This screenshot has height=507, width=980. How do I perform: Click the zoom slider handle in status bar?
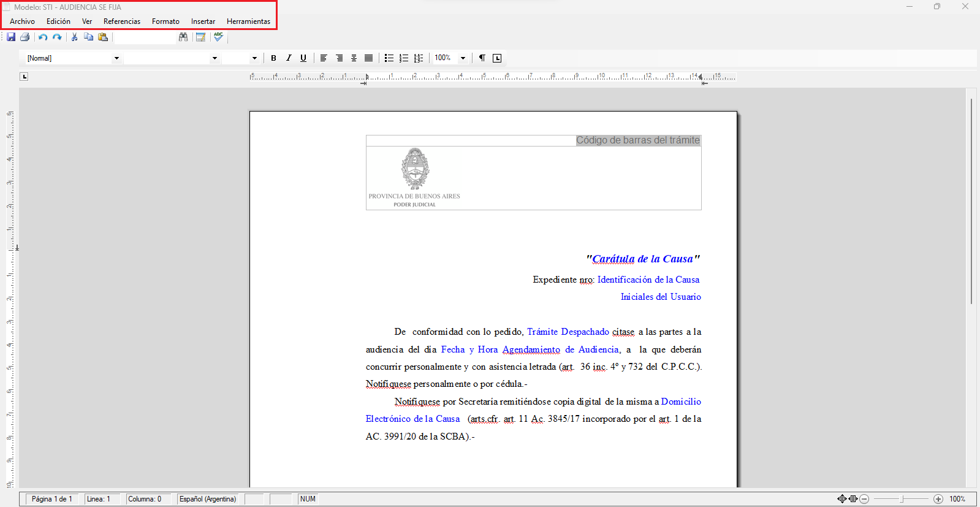coord(902,499)
